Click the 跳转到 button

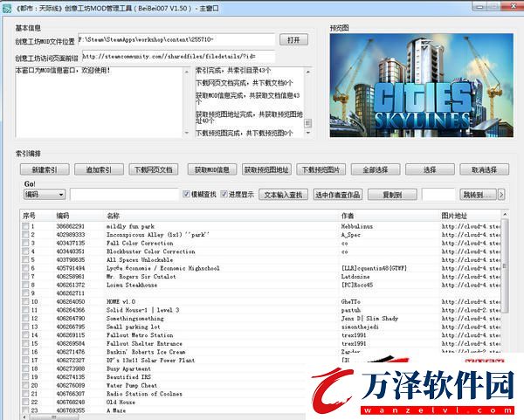[479, 195]
